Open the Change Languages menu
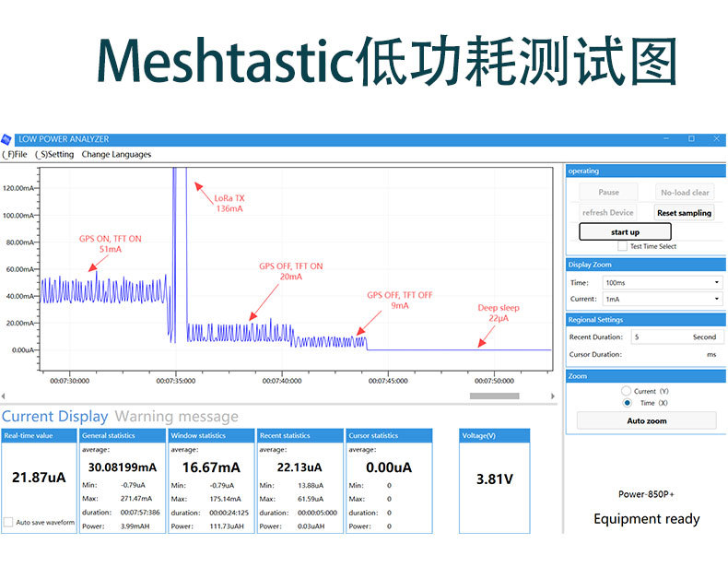Screen dimensions: 728x579 (116, 154)
